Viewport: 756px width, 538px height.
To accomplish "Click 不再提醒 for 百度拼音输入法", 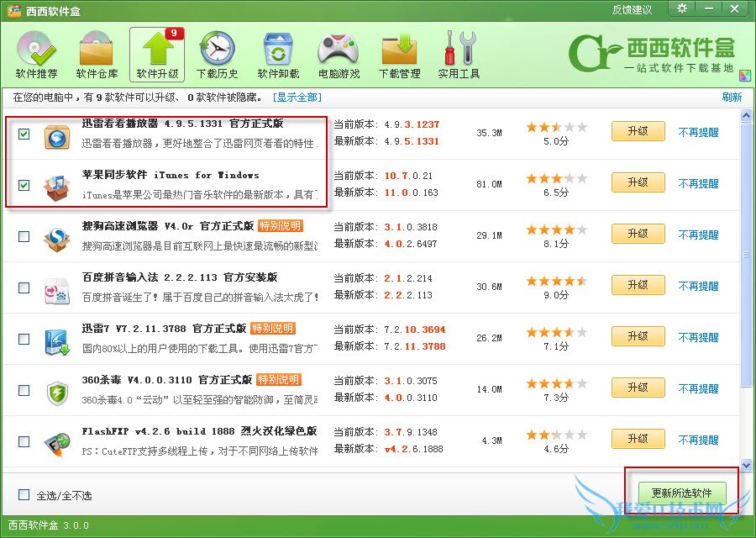I will point(698,286).
